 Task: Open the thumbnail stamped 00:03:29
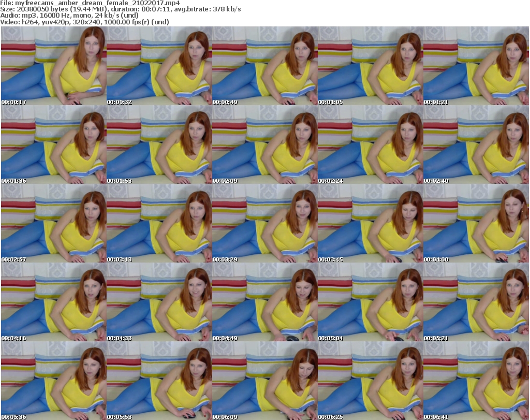tap(264, 224)
